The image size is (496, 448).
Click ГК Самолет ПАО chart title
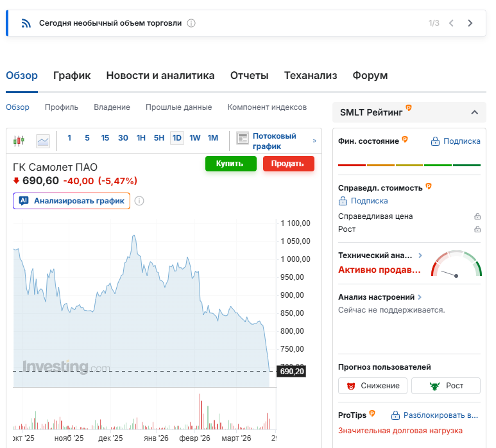pyautogui.click(x=55, y=167)
